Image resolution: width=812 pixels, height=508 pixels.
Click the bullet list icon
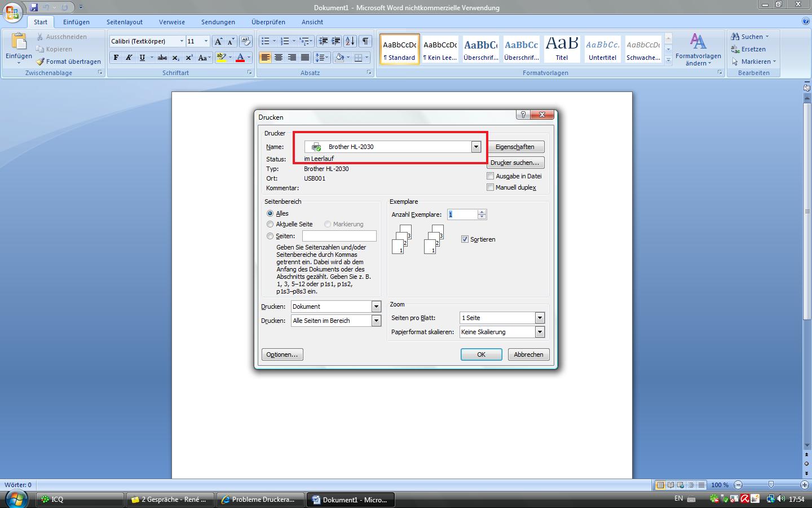tap(265, 41)
